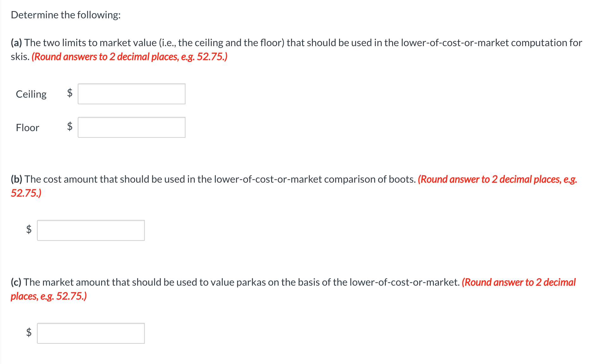Click the dollar sign beside the Floor field
Viewport: 608px width, 364px height.
tap(70, 127)
